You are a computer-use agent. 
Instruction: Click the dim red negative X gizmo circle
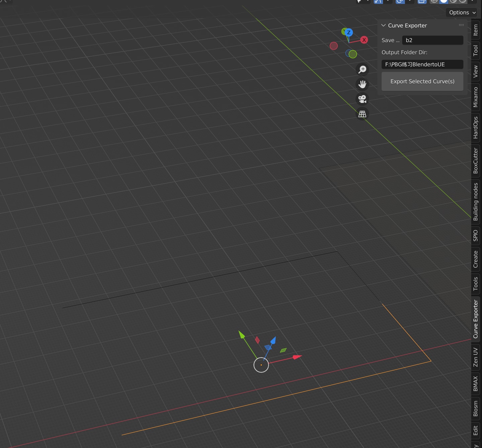[334, 46]
